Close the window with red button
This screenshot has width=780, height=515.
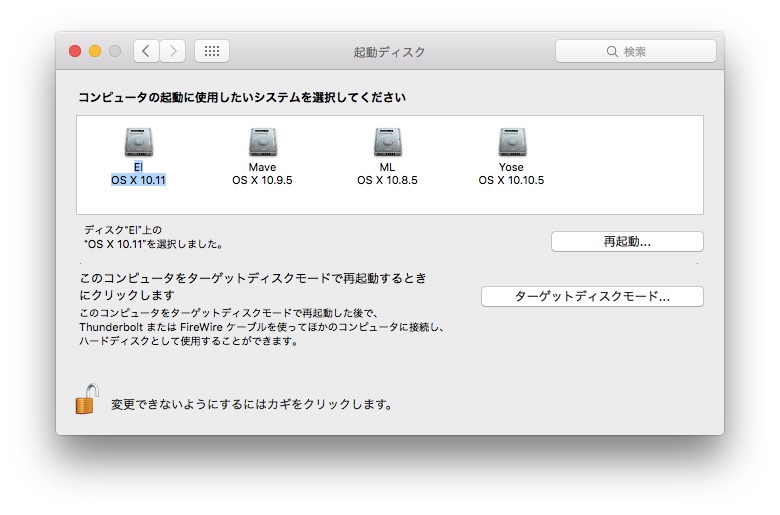[x=75, y=51]
